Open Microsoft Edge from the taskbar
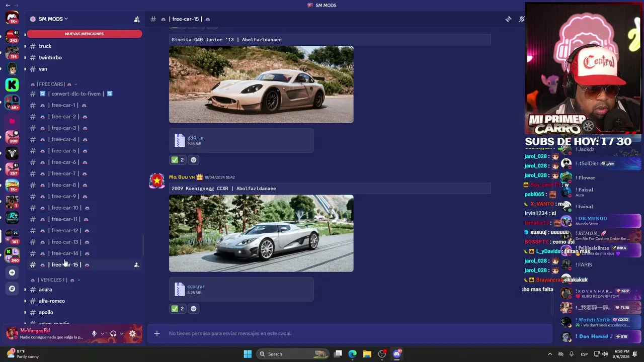The width and height of the screenshot is (644, 362). coord(353,354)
